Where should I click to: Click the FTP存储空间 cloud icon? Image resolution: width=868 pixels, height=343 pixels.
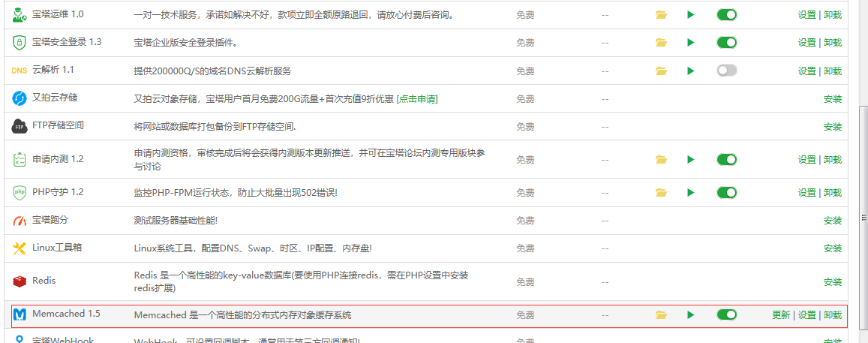pos(20,126)
